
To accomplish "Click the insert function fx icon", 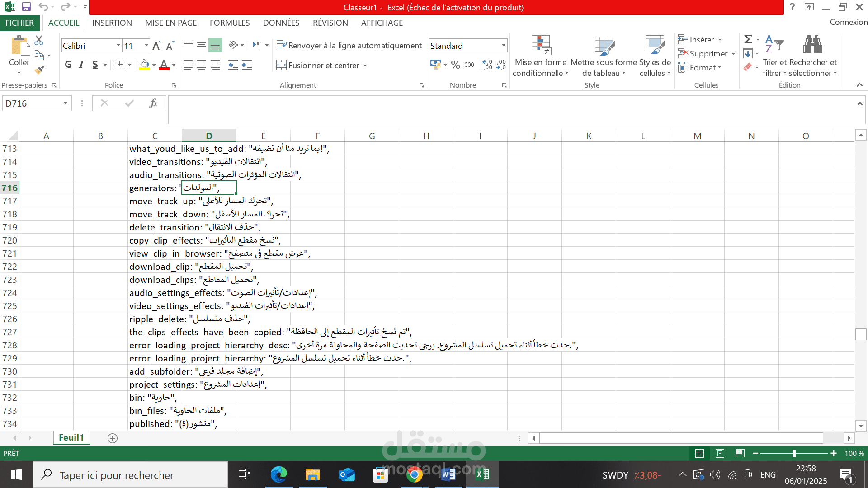I will [153, 103].
